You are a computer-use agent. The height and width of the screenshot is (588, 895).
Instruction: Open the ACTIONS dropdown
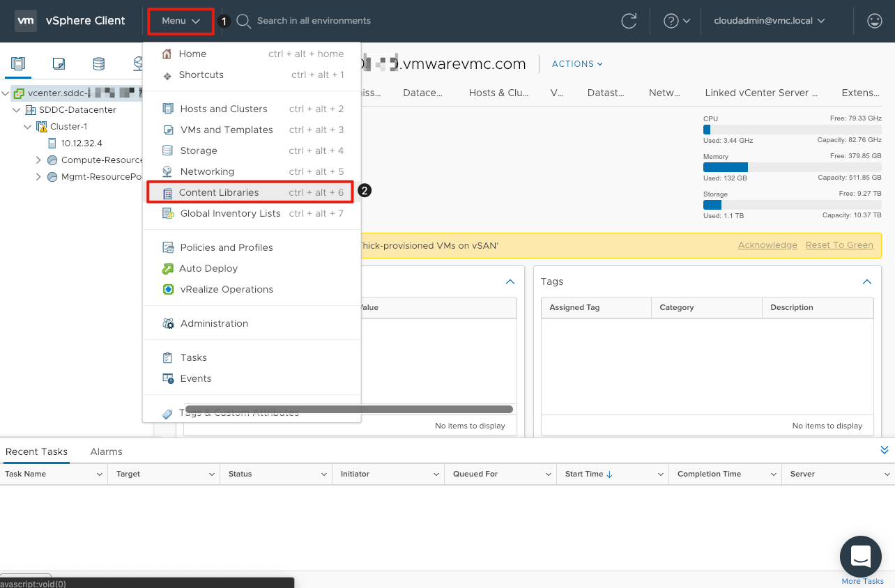coord(577,63)
